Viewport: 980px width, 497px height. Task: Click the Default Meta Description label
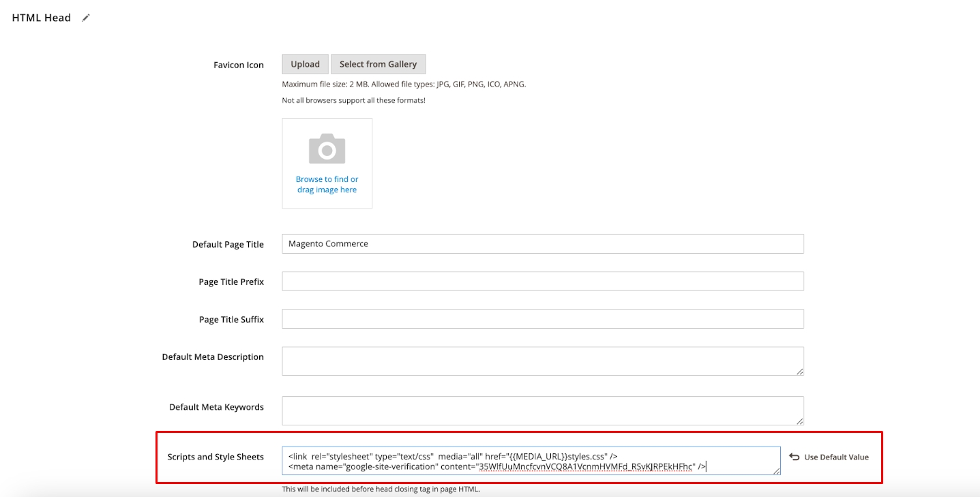213,357
